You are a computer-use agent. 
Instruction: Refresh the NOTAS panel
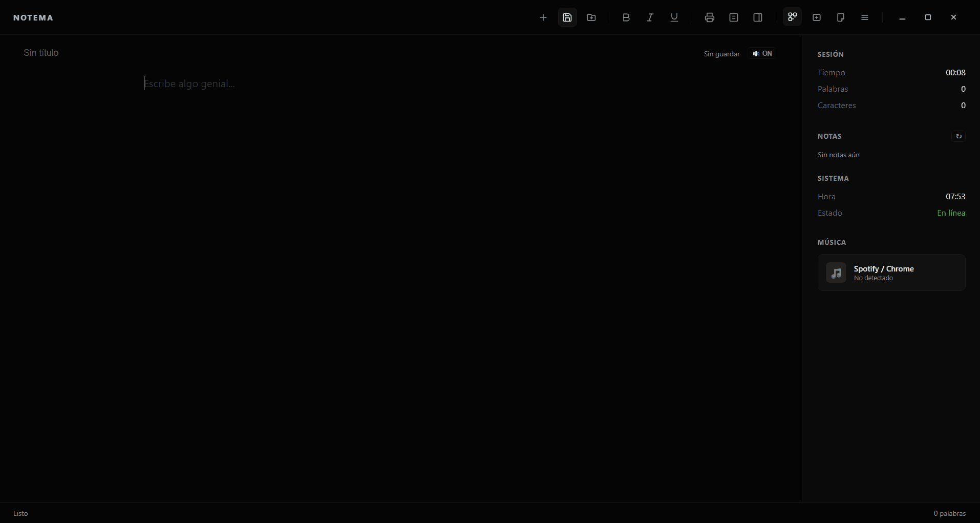click(x=958, y=136)
